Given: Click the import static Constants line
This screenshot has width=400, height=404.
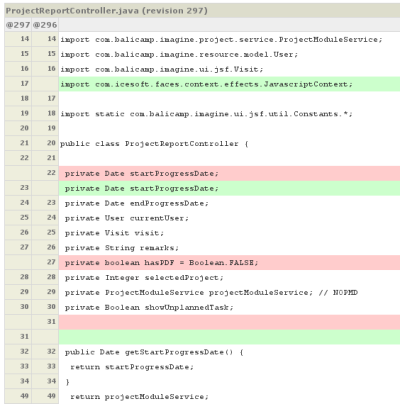Looking at the screenshot, I should (229, 114).
